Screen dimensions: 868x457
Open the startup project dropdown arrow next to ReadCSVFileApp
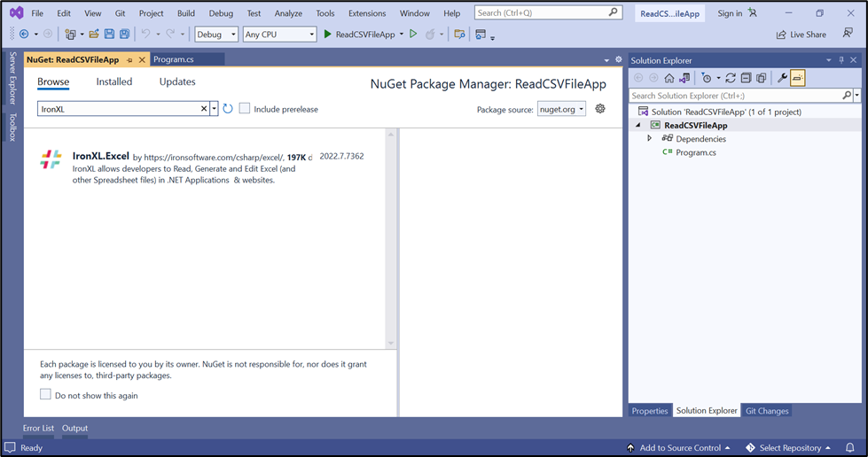tap(402, 35)
